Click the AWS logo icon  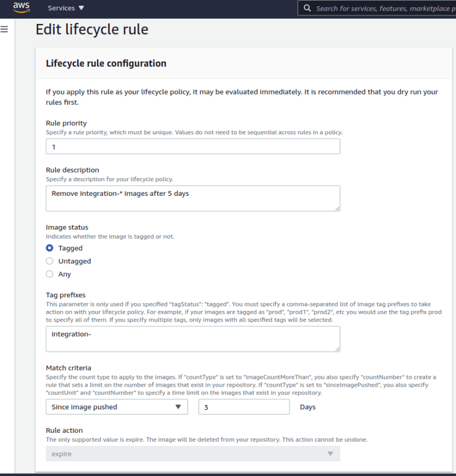coord(21,7)
